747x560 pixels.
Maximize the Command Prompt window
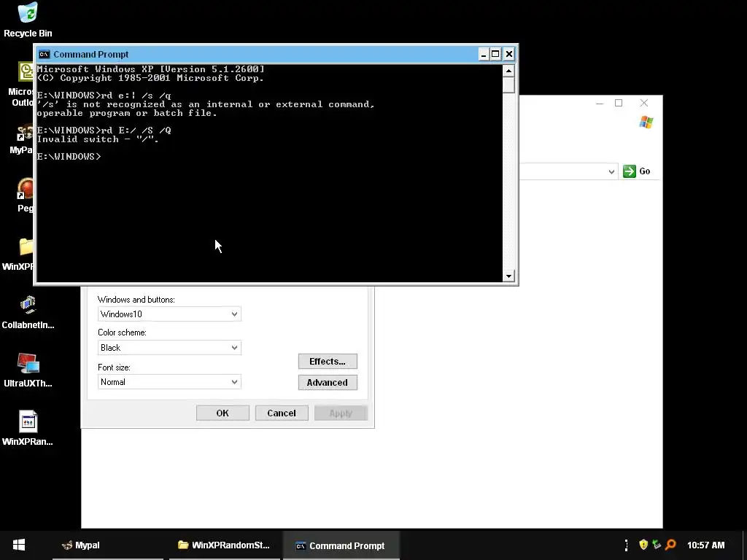point(495,54)
